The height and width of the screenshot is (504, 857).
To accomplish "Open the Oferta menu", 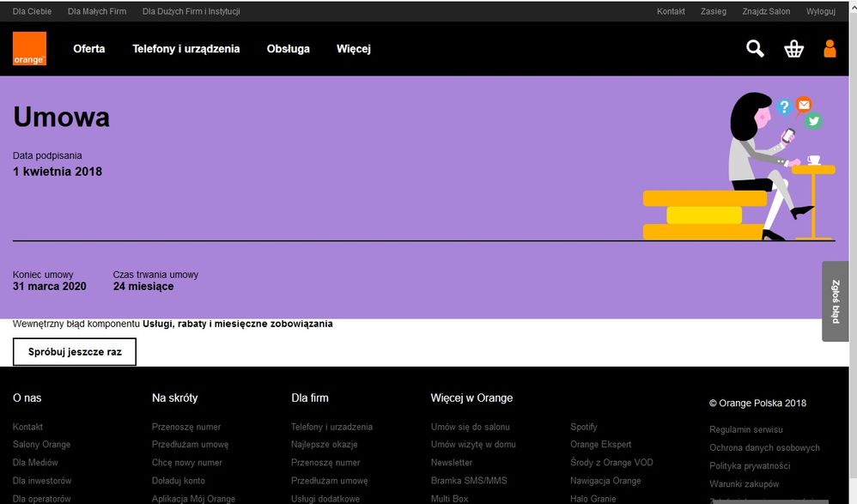I will pyautogui.click(x=89, y=49).
